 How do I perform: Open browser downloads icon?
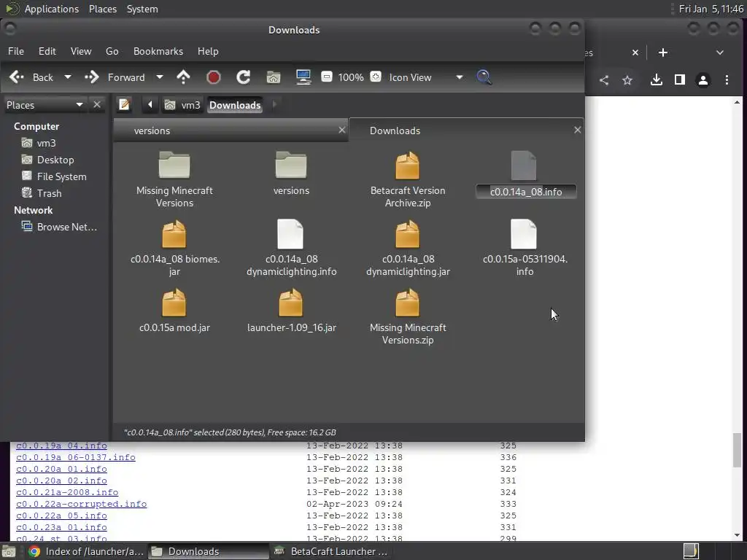[657, 80]
